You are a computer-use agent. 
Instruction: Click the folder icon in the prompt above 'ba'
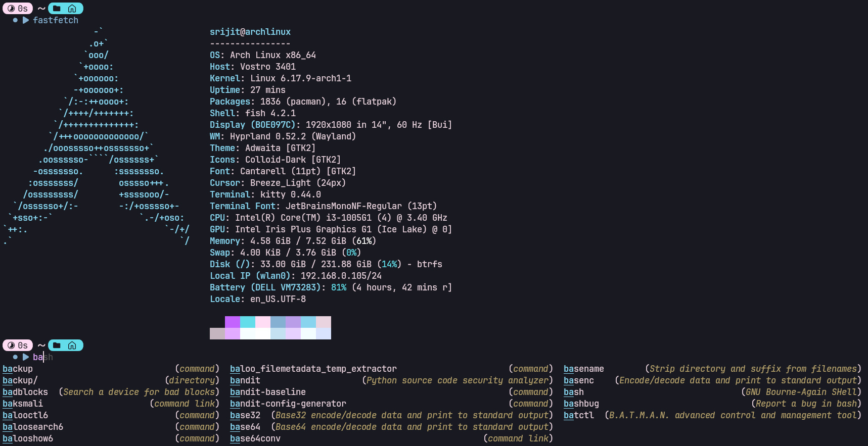pos(57,345)
